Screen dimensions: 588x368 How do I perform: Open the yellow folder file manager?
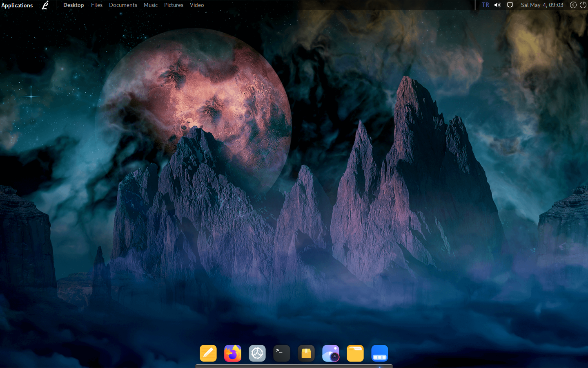pos(355,353)
